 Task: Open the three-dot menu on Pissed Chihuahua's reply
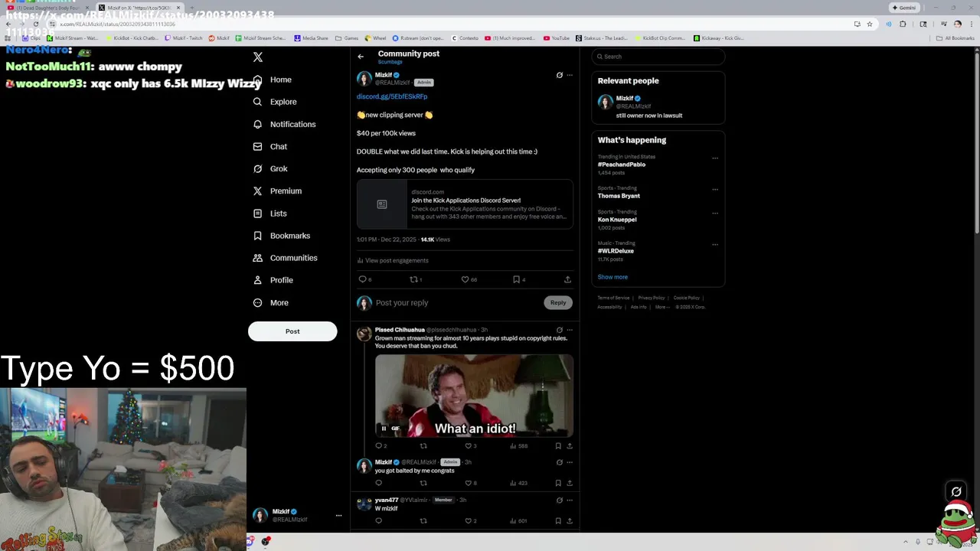click(570, 330)
